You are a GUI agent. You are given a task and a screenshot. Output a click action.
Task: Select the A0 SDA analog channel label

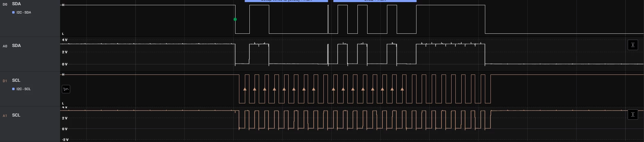[x=16, y=46]
